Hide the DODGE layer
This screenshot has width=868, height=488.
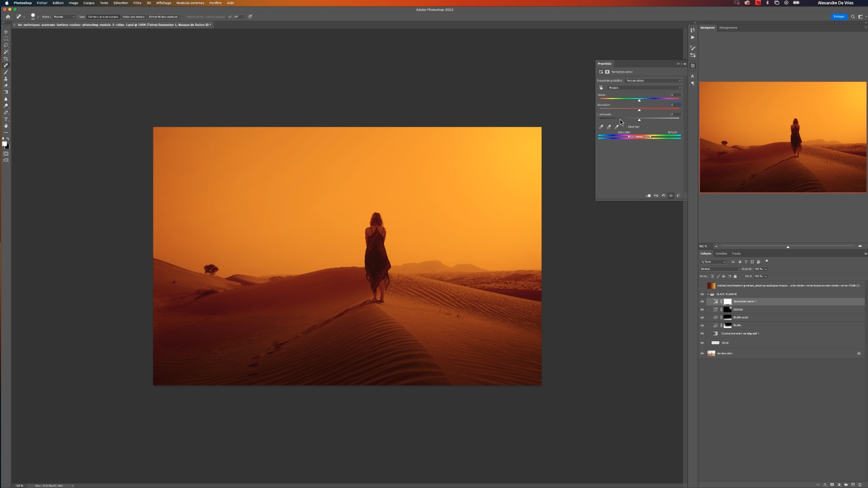702,310
